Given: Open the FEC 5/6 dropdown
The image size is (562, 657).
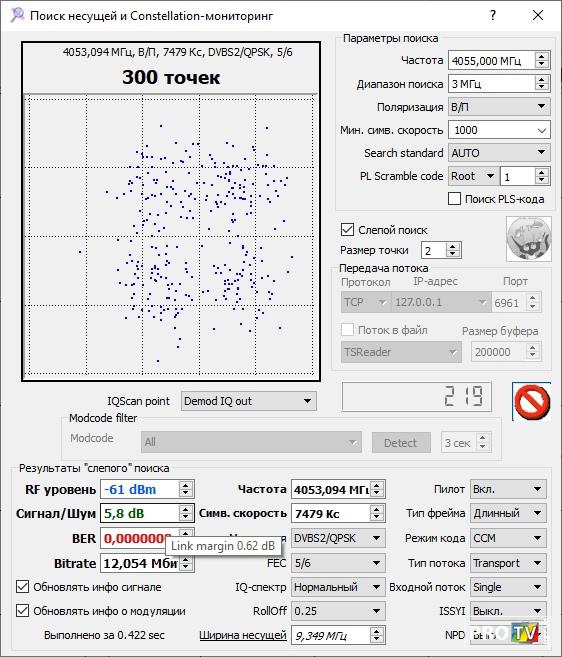Looking at the screenshot, I should (338, 563).
